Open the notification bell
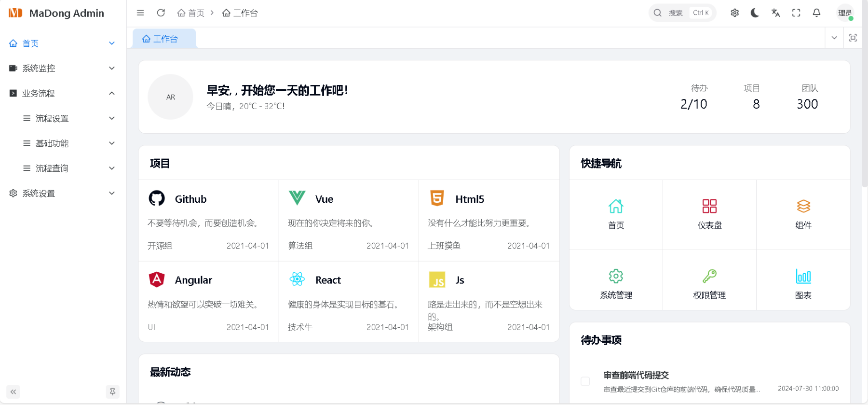 click(816, 13)
